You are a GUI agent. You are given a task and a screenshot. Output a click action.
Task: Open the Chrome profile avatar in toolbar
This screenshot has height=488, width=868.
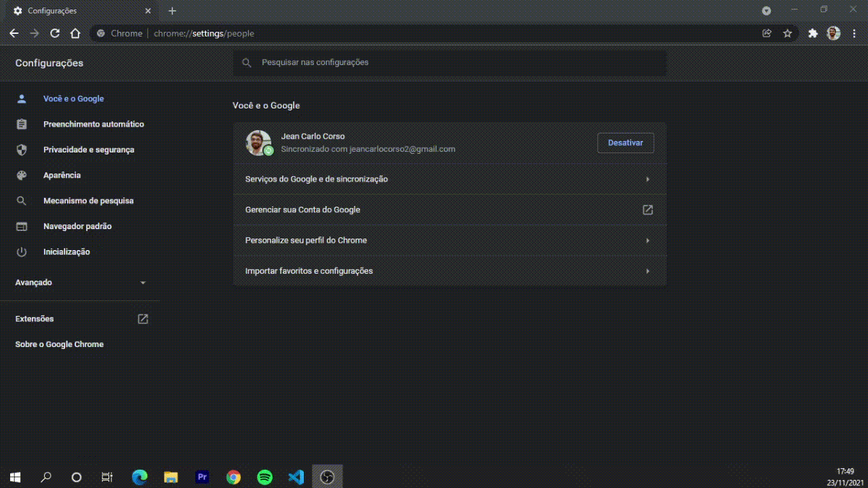tap(834, 33)
